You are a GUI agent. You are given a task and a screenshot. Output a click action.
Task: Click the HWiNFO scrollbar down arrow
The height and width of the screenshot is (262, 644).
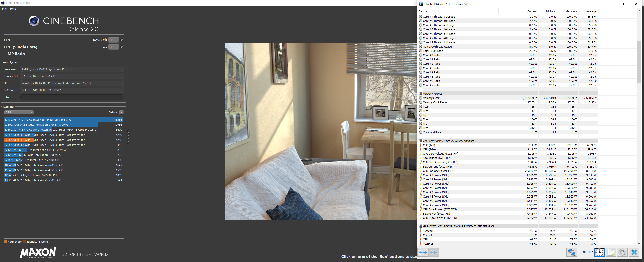(x=639, y=244)
